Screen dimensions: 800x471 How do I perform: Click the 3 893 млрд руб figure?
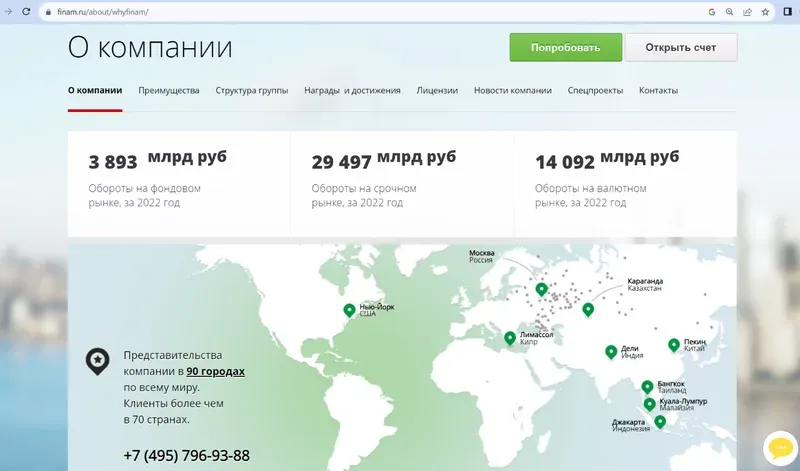(158, 160)
